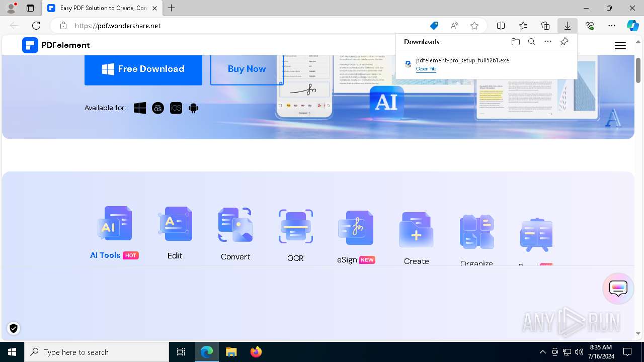The image size is (644, 362).
Task: Select the Convert feature icon
Action: (235, 225)
